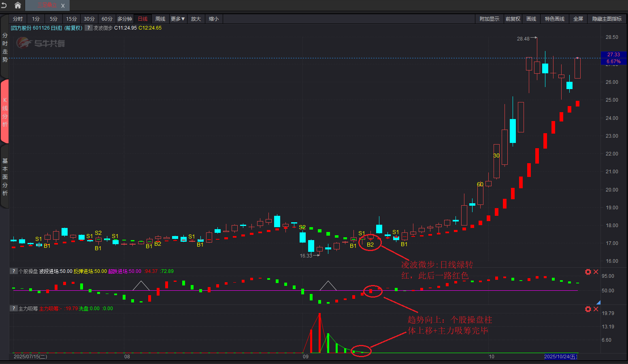Open settings gear for 主力吸筹 panel
This screenshot has width=628, height=364.
click(x=588, y=309)
